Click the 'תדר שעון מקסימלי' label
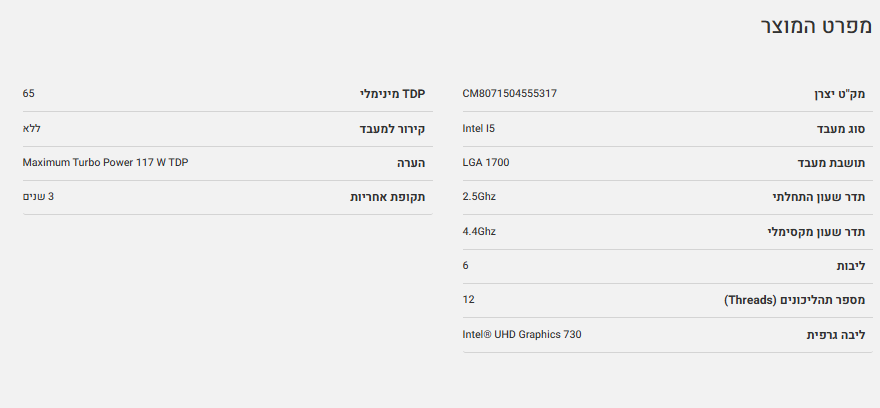This screenshot has width=880, height=408. [x=815, y=232]
